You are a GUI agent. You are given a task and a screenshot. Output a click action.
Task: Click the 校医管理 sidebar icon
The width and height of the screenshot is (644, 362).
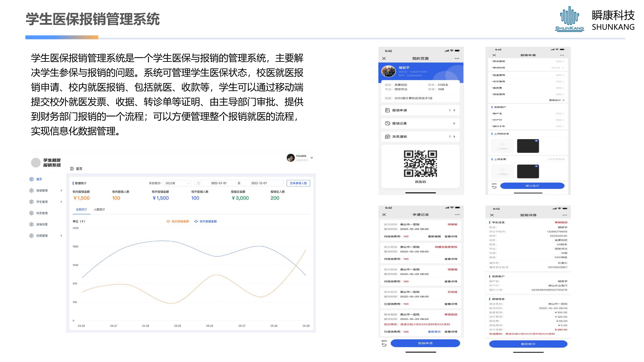pyautogui.click(x=31, y=213)
